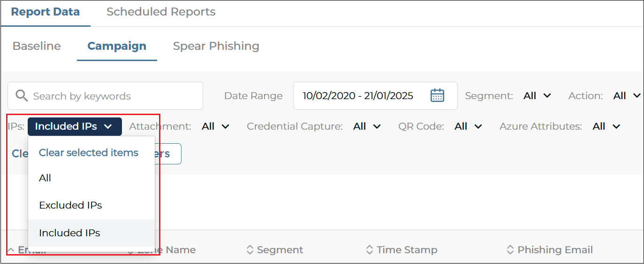
Task: Click the Search by keywords field
Action: click(105, 96)
